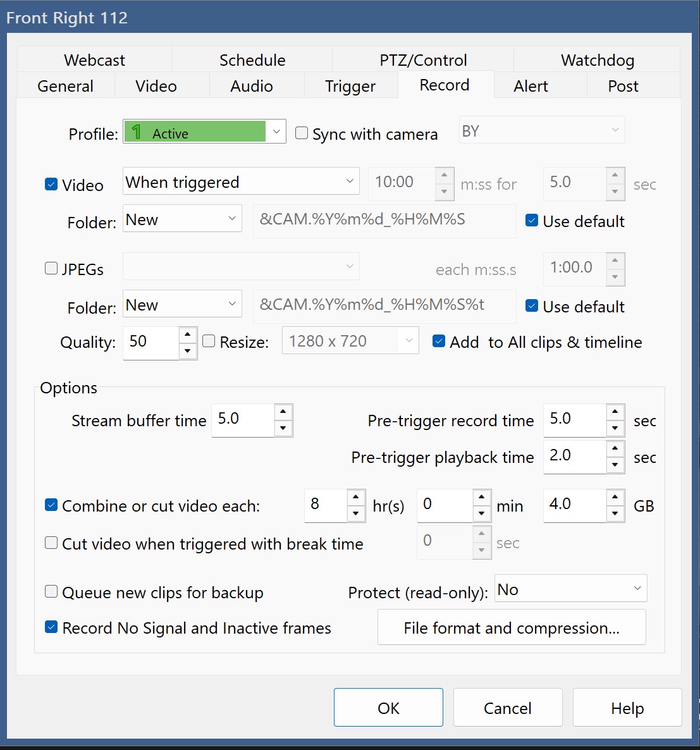
Task: Open the PTZ/Control tab
Action: coord(423,60)
